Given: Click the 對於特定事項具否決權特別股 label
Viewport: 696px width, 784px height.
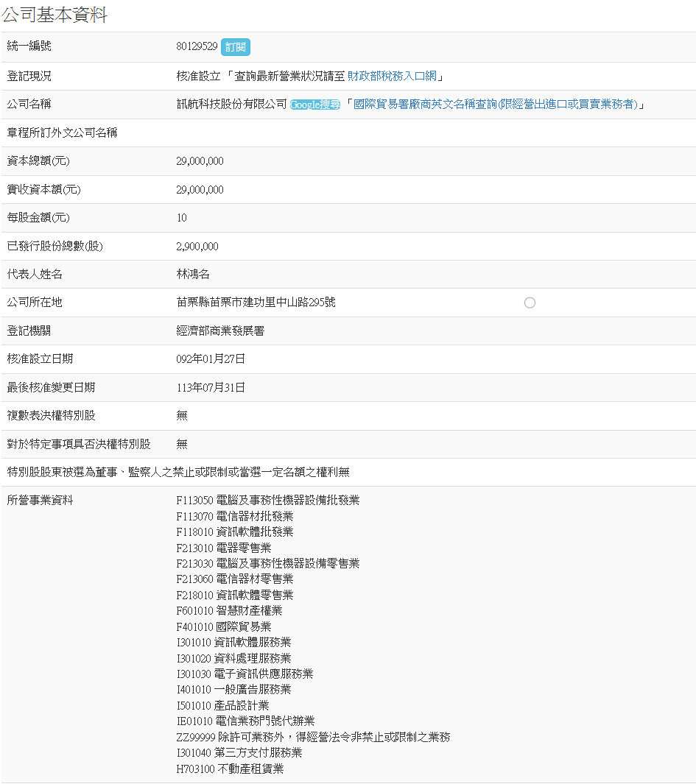Looking at the screenshot, I should click(79, 443).
